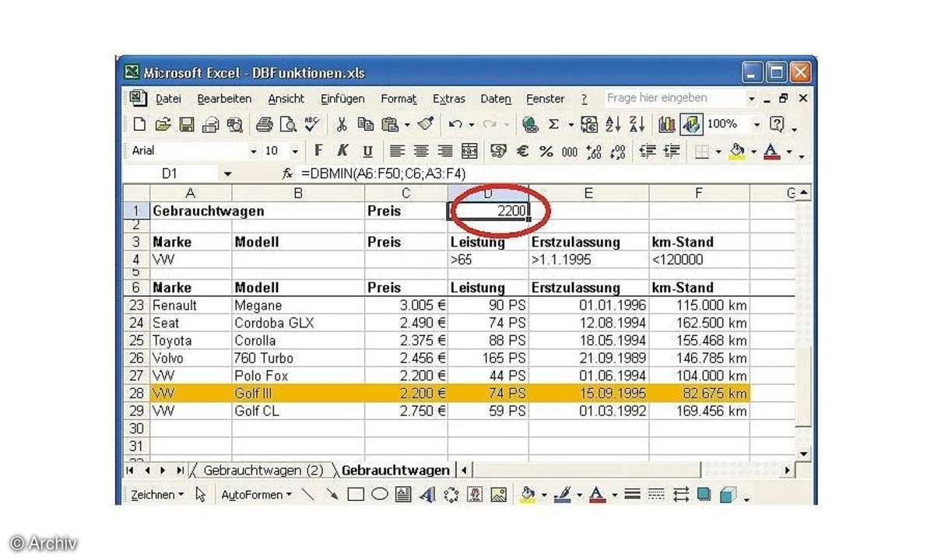
Task: Insert a WordArt object icon
Action: pyautogui.click(x=427, y=495)
